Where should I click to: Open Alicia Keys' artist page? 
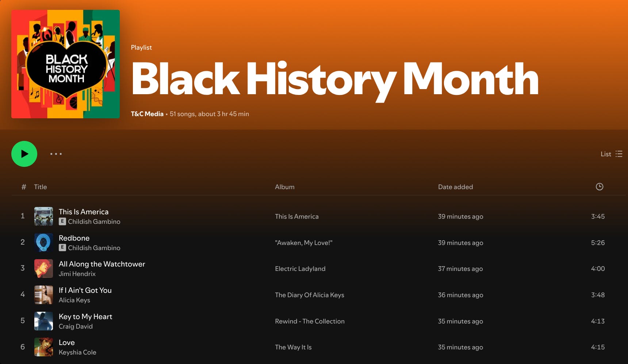(x=74, y=300)
